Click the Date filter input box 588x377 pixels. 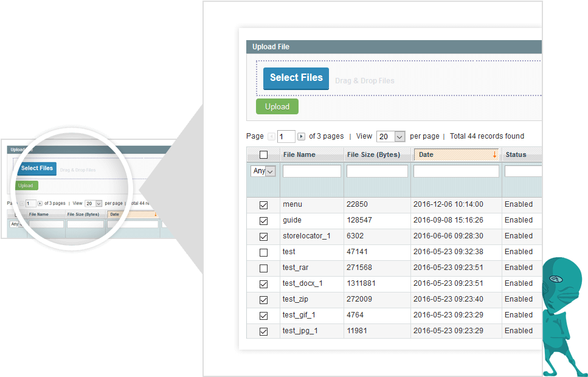click(455, 171)
